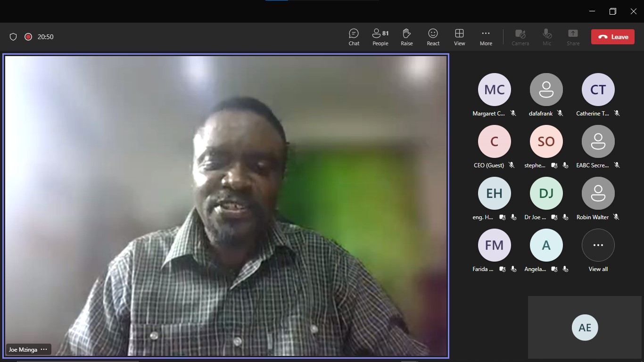644x362 pixels.
Task: Show the People participants list
Action: tap(380, 37)
